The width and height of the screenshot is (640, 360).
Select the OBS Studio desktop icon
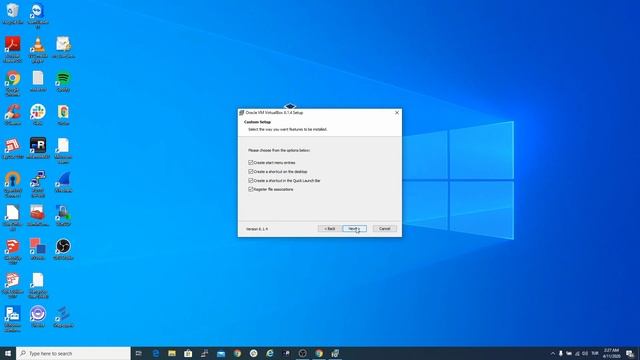[63, 249]
